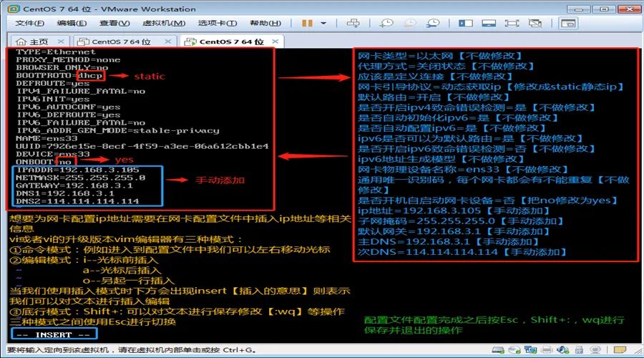This screenshot has height=358, width=644.
Task: Suspend the virtual machine with the pause button
Action: (307, 23)
